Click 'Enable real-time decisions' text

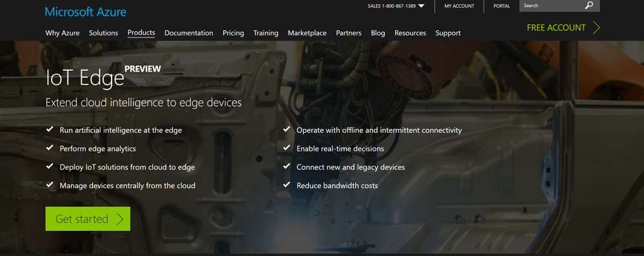tap(340, 149)
